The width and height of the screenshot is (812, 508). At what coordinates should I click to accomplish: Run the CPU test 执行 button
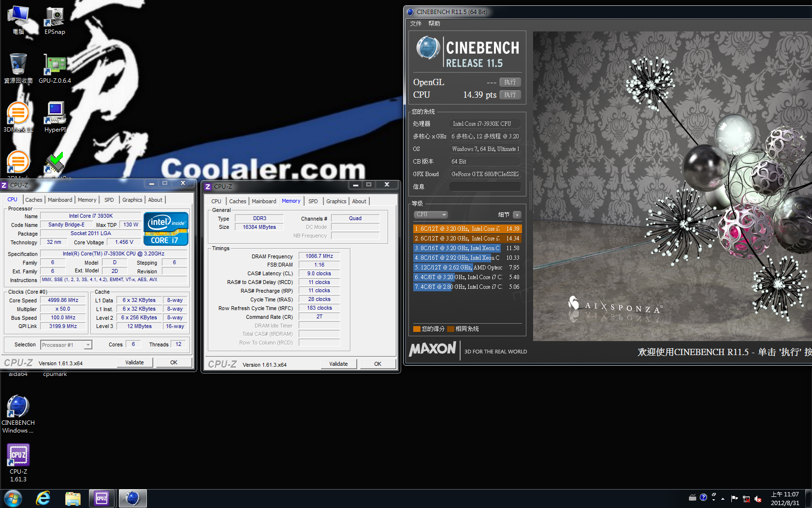(510, 95)
